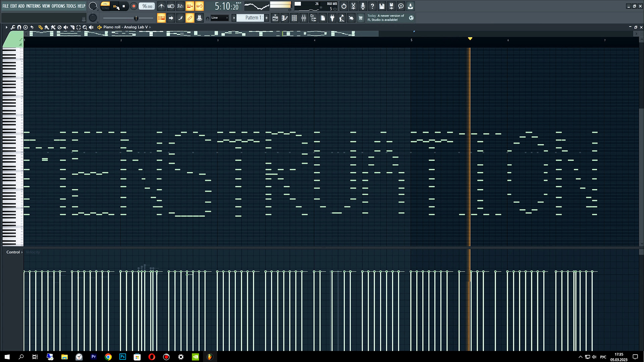Click the main pitch slider handle

pos(136,18)
